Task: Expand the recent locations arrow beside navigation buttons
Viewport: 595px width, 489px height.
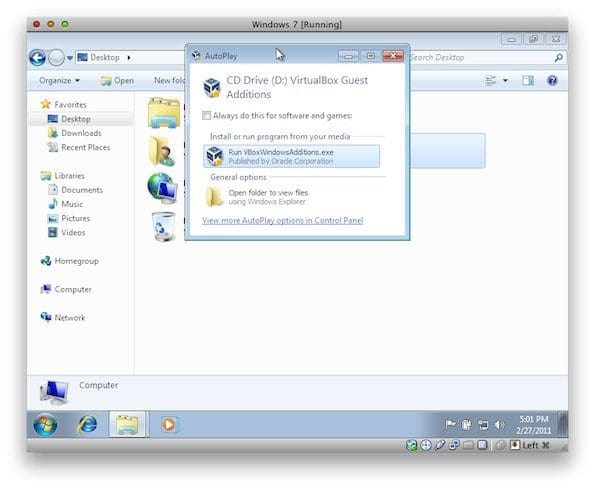Action: pyautogui.click(x=70, y=58)
